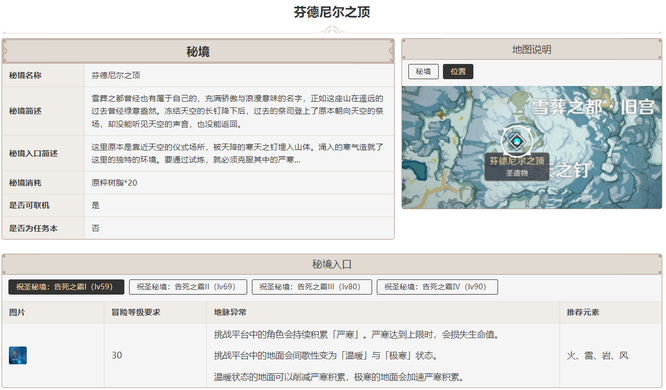Open 祝圣秘境：告死之霜III (lv80) tab
Viewport: 666px width, 390px height.
click(312, 287)
